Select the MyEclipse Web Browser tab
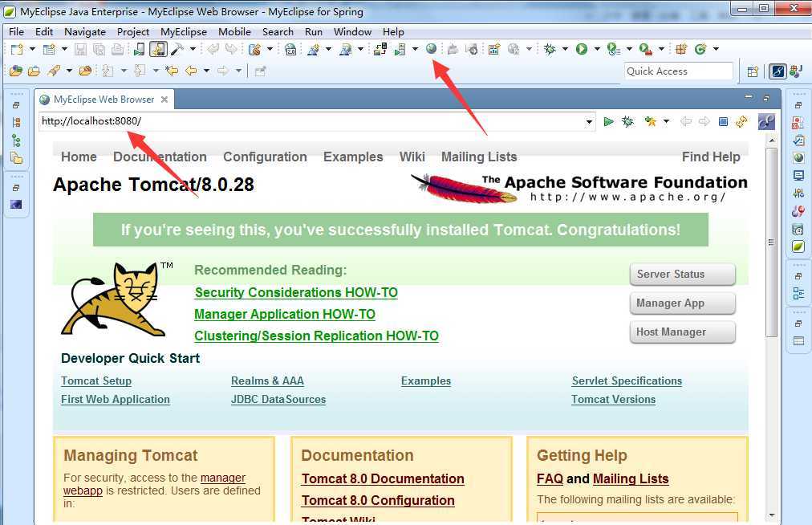This screenshot has height=525, width=812. click(x=104, y=99)
